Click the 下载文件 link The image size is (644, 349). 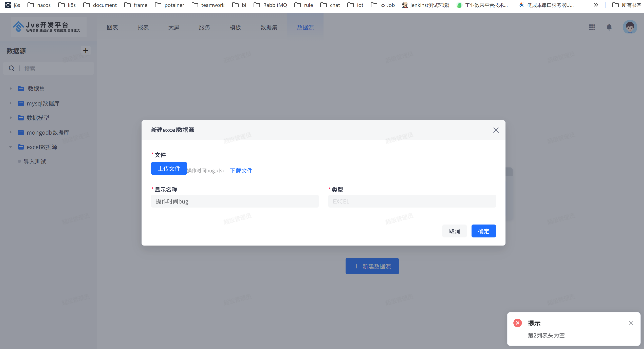click(241, 171)
